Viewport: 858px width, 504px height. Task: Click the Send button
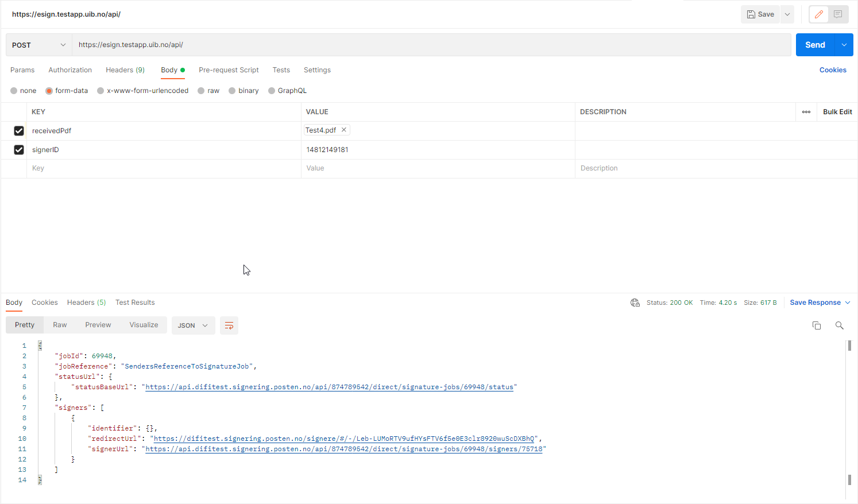(x=815, y=45)
